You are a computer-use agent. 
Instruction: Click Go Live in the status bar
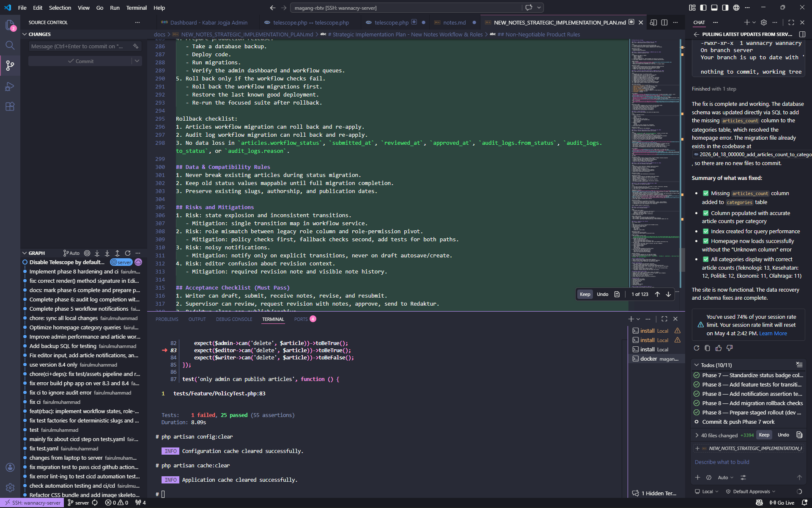782,503
